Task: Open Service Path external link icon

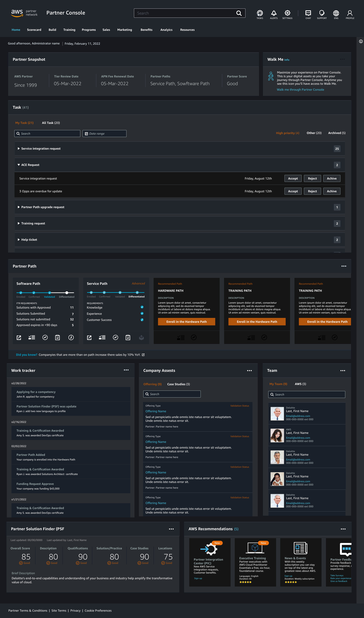Action: tap(89, 338)
